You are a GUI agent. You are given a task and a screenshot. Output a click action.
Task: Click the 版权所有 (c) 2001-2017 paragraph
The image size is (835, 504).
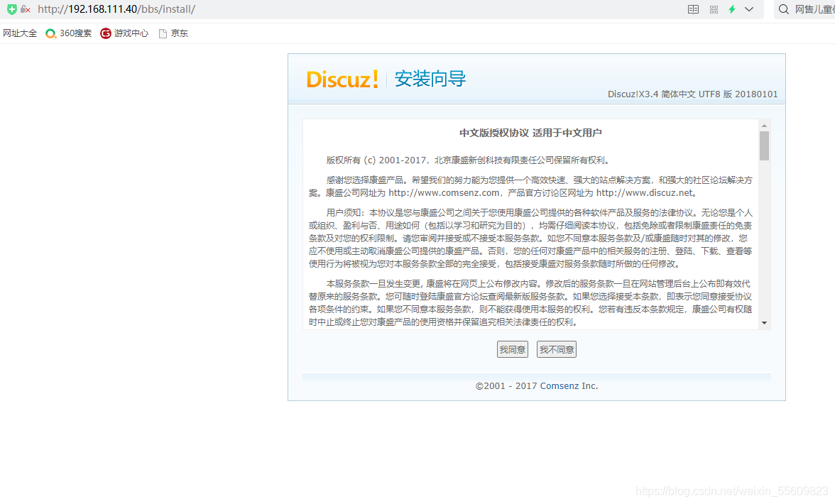[x=468, y=160]
